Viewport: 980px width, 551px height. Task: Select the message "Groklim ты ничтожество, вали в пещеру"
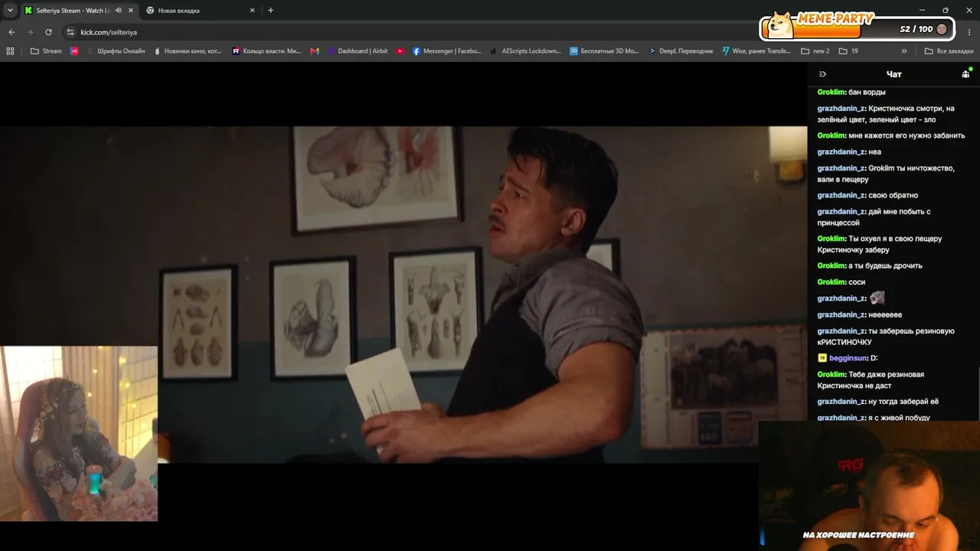[x=887, y=174]
